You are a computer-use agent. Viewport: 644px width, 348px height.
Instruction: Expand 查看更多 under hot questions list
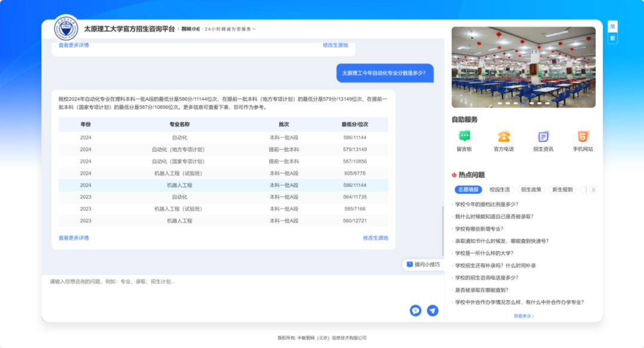click(524, 316)
